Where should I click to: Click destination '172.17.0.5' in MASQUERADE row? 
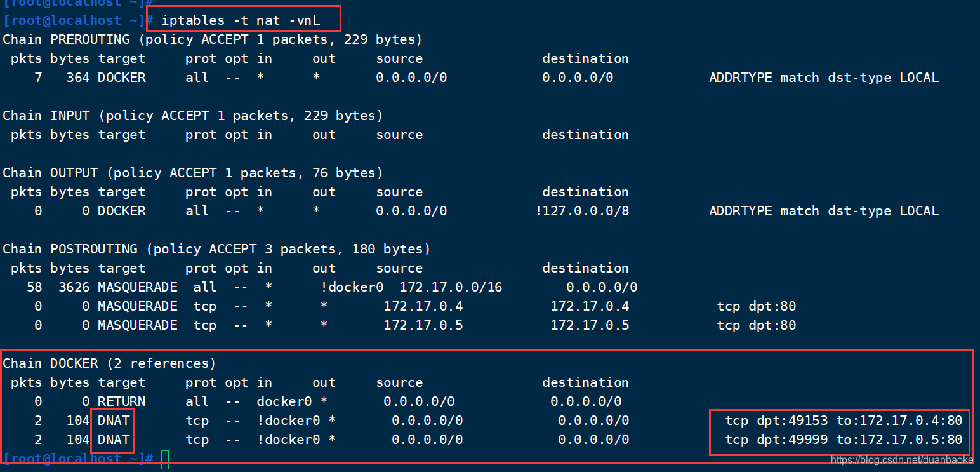point(590,325)
